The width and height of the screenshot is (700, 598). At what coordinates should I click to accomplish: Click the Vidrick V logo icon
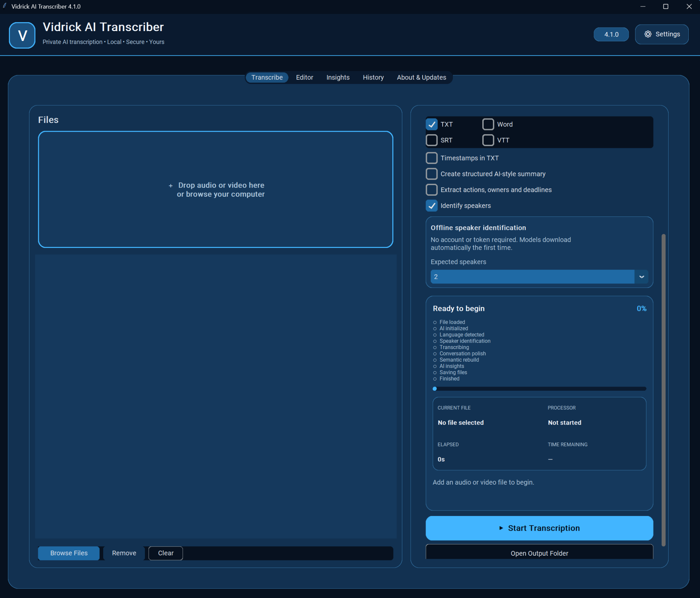coord(22,35)
